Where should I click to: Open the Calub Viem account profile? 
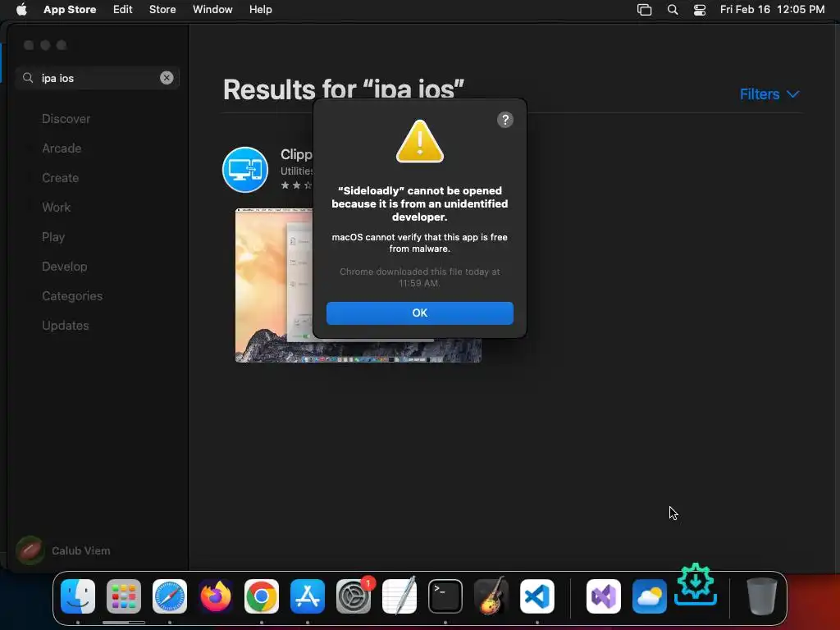63,550
